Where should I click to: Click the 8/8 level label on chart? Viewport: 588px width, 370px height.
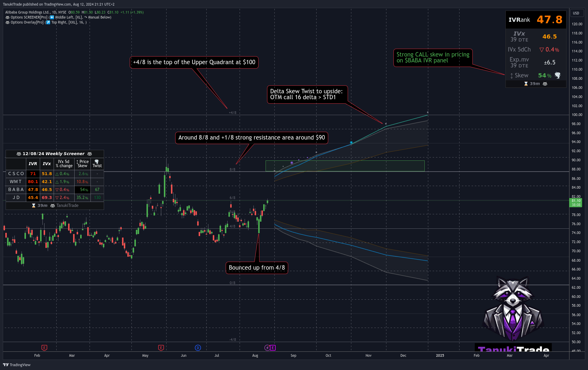click(x=233, y=170)
